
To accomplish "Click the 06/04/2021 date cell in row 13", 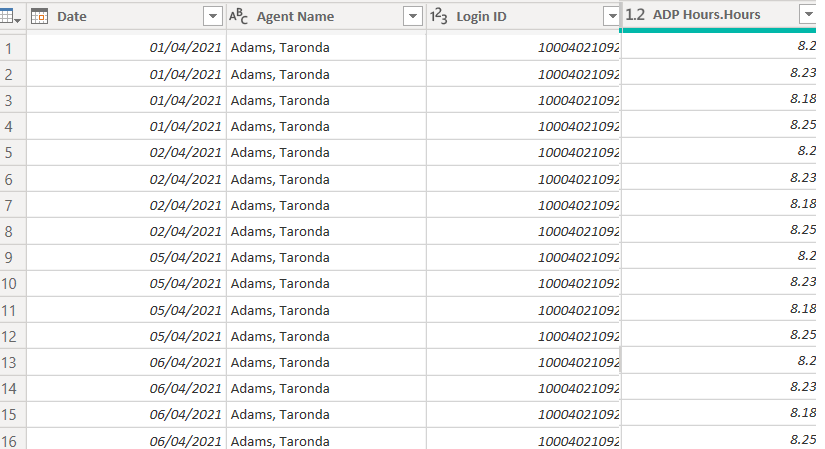I will tap(126, 363).
